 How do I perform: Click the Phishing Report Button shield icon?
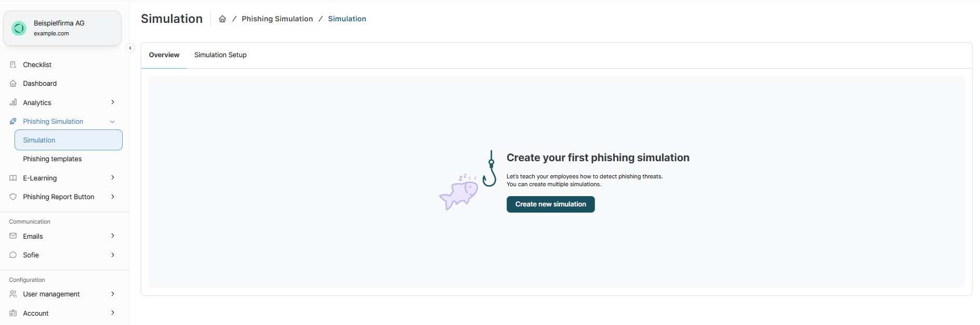click(x=13, y=197)
